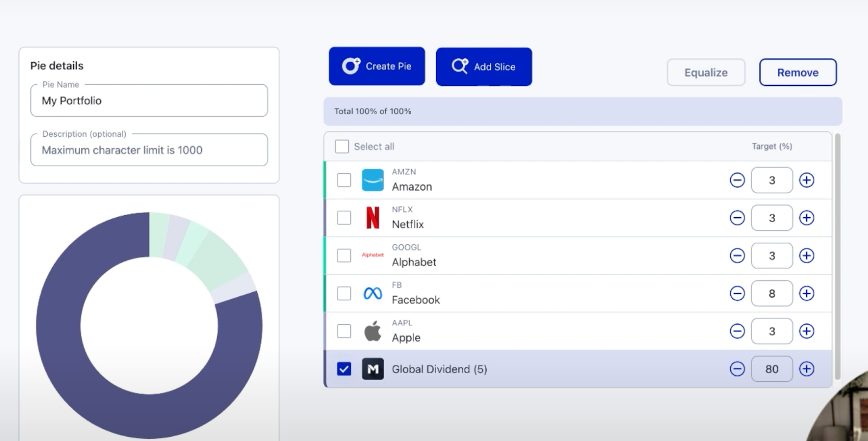Click the NFLX ticker label

(x=403, y=209)
